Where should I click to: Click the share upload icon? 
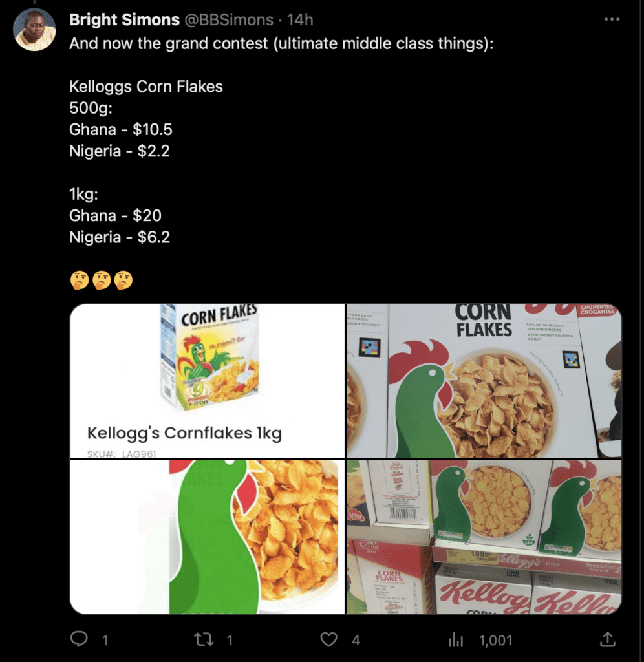pyautogui.click(x=607, y=639)
